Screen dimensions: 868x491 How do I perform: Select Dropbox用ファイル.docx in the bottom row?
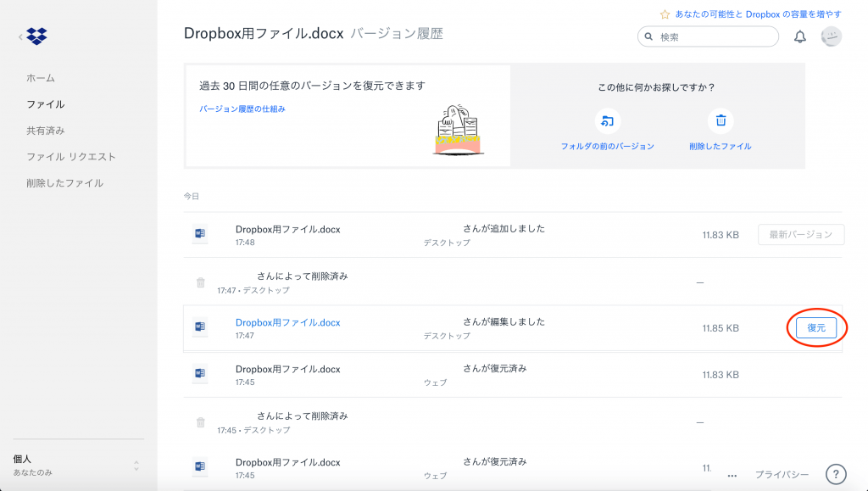pos(288,462)
